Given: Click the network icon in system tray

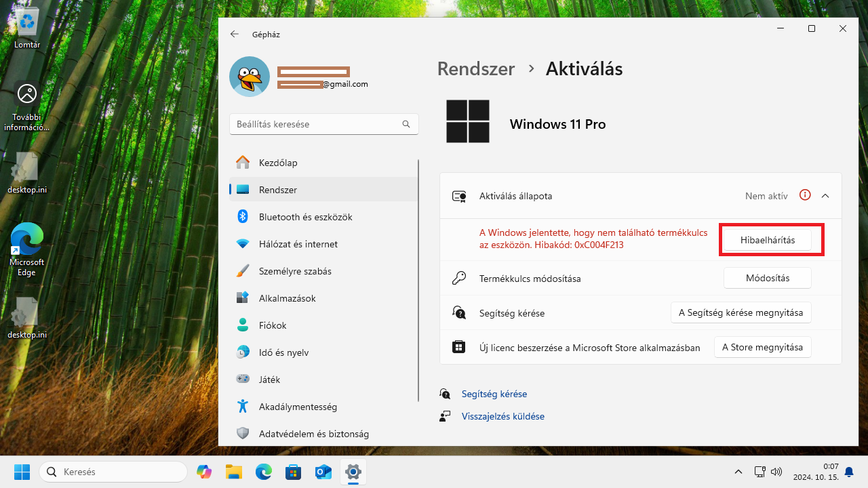Looking at the screenshot, I should (760, 472).
